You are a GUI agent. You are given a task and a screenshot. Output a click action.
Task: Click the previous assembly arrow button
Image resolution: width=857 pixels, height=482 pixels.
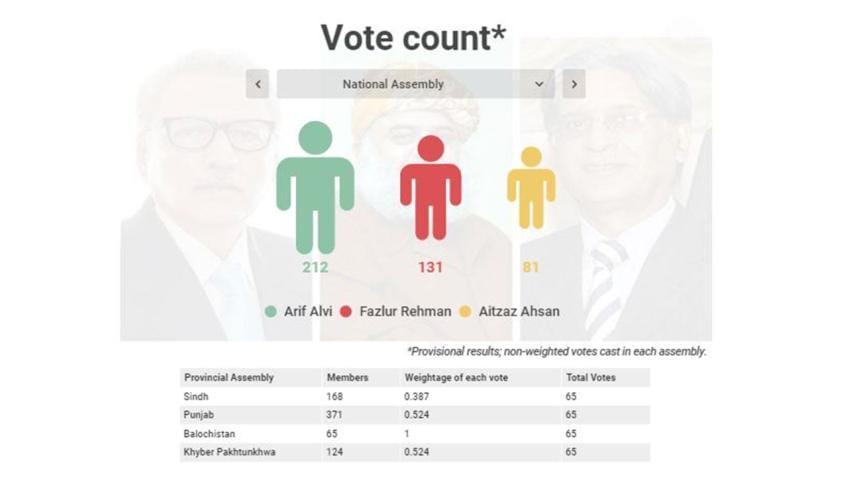[x=258, y=84]
